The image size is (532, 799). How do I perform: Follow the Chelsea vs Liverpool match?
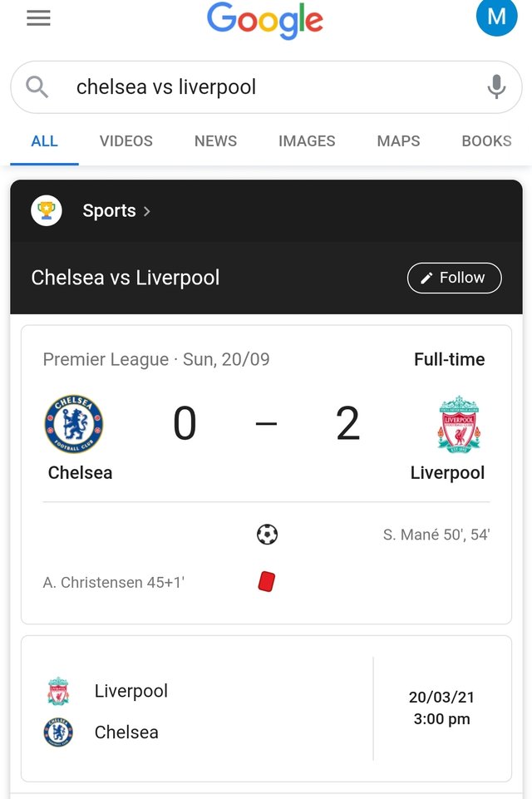(x=455, y=278)
